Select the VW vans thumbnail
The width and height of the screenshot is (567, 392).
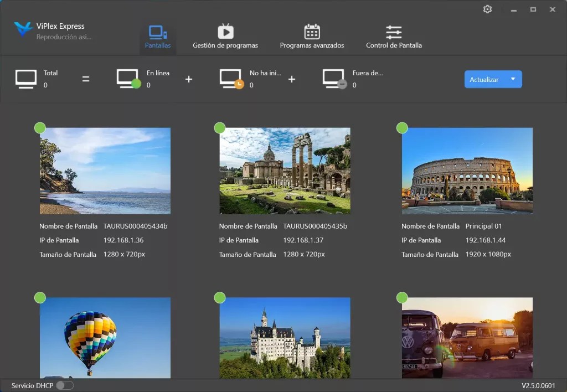[x=467, y=338]
